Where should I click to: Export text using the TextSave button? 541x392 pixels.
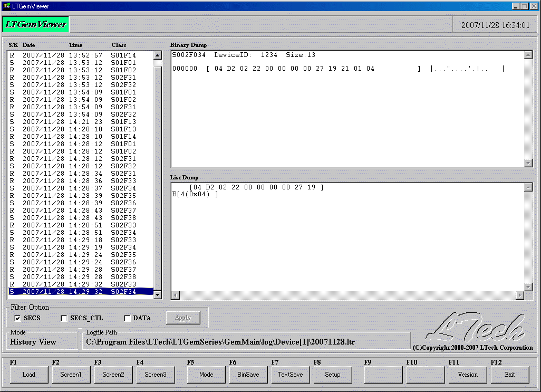[291, 375]
